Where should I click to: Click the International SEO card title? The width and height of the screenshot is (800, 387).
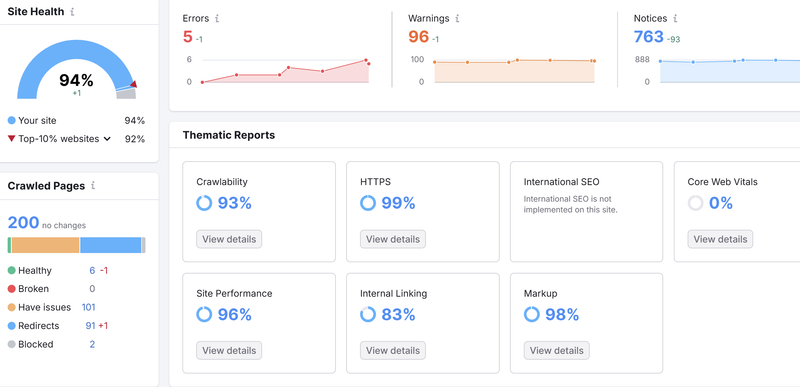click(x=562, y=182)
